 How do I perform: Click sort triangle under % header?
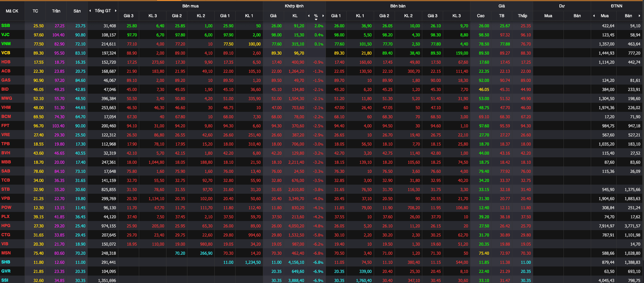[316, 19]
